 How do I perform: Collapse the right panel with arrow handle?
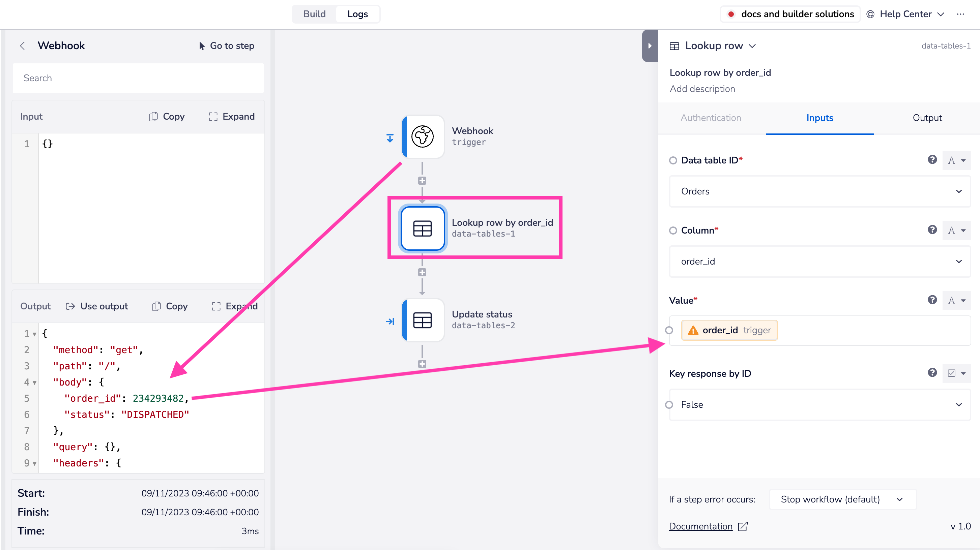(650, 45)
